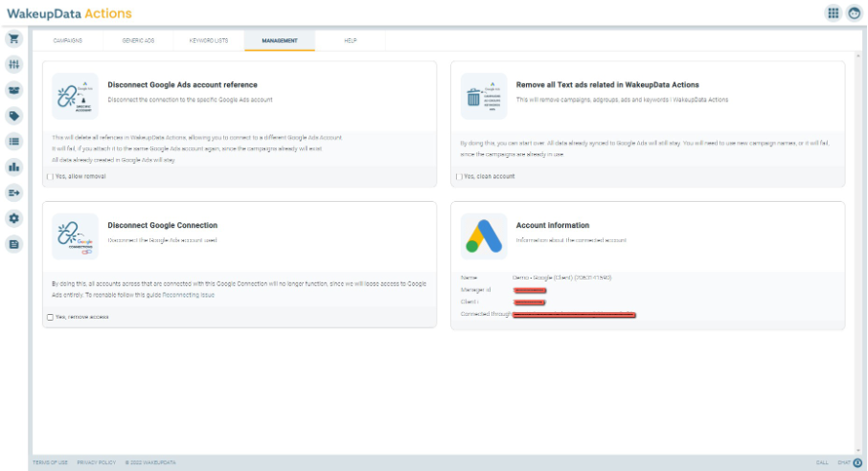Open the user profile avatar icon
Image resolution: width=868 pixels, height=471 pixels.
pos(855,13)
